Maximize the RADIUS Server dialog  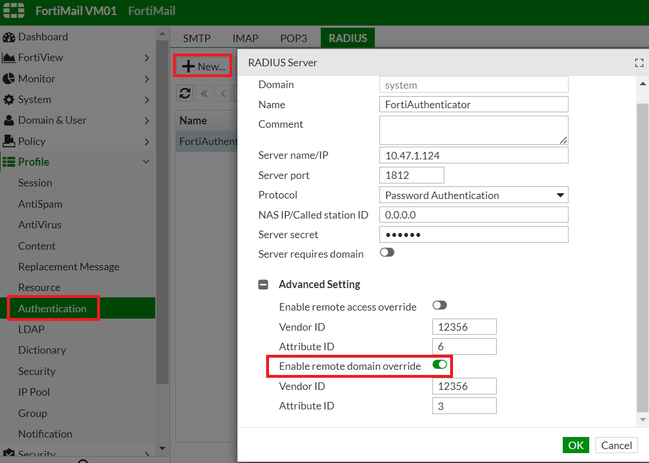[638, 63]
